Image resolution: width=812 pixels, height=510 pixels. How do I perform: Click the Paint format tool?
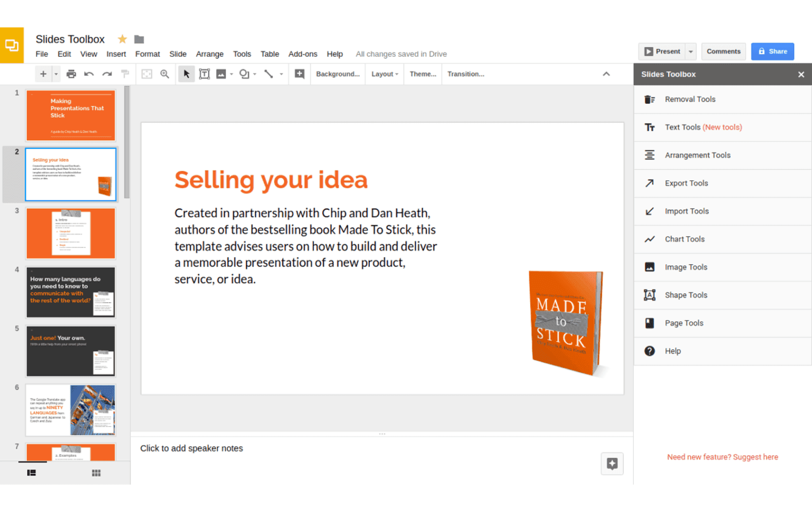(x=124, y=74)
